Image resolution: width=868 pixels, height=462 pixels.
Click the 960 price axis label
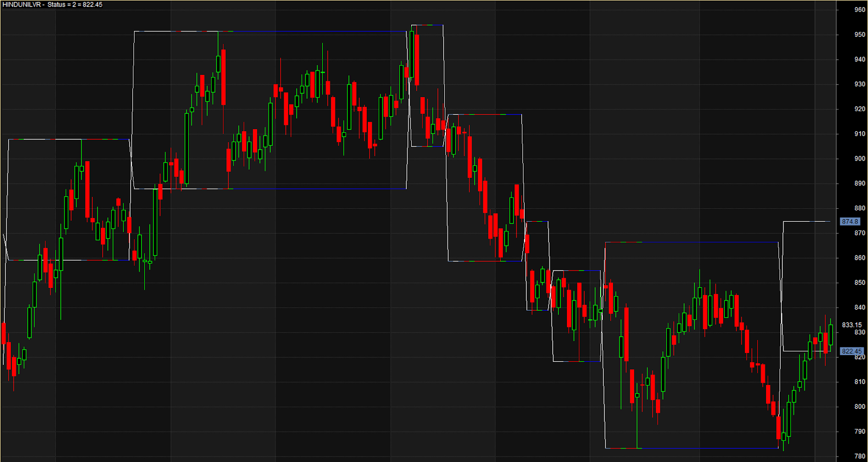860,10
